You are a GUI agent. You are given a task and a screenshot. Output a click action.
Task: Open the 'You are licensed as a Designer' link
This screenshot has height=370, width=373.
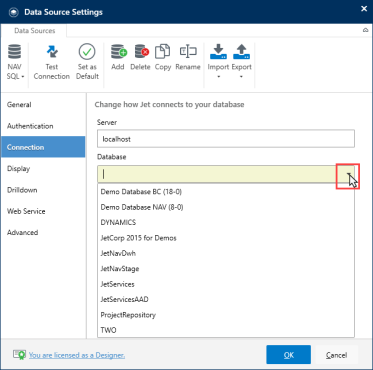(x=77, y=355)
